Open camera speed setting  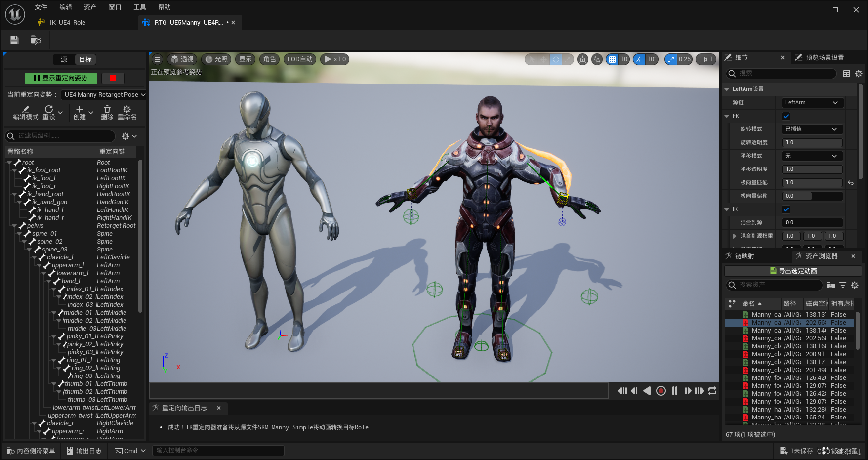coord(705,59)
